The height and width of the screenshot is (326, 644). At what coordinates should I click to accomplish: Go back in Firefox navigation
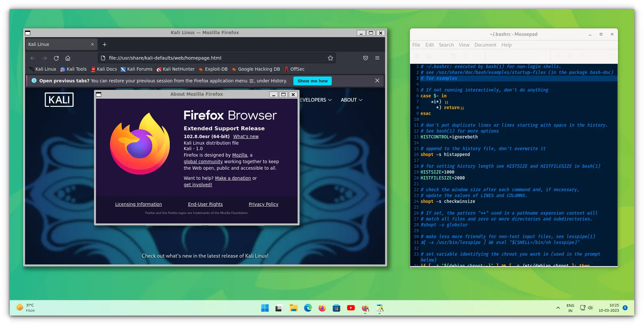[x=33, y=58]
